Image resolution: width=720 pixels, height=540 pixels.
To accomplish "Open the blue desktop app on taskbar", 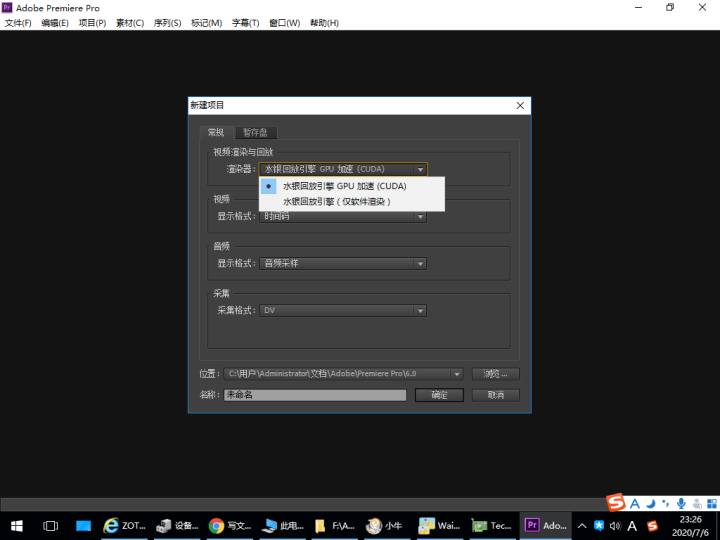I will click(83, 526).
